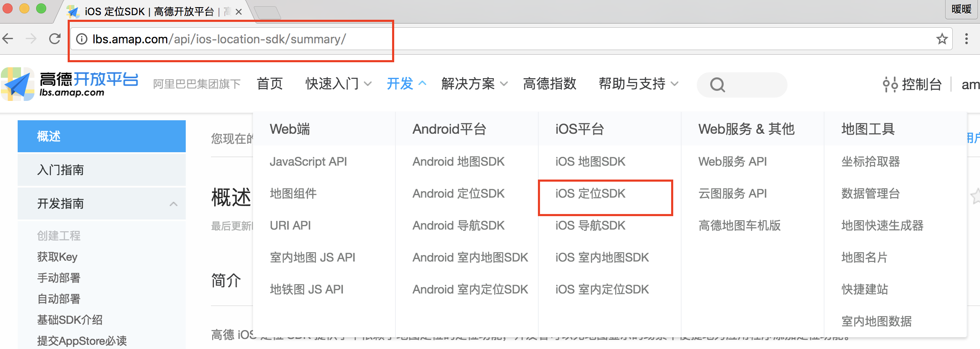Click the address bar URL field
The height and width of the screenshot is (349, 980).
[x=511, y=39]
